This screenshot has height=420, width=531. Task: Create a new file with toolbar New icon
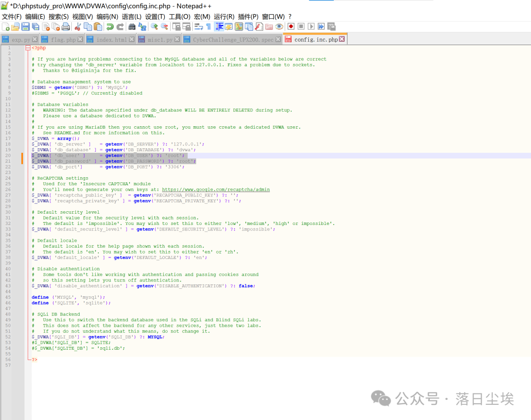click(x=6, y=27)
